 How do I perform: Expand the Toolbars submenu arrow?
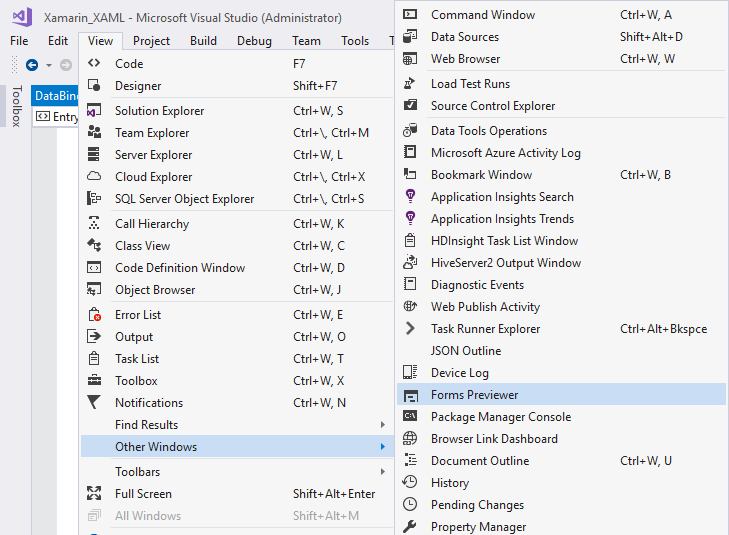coord(382,472)
